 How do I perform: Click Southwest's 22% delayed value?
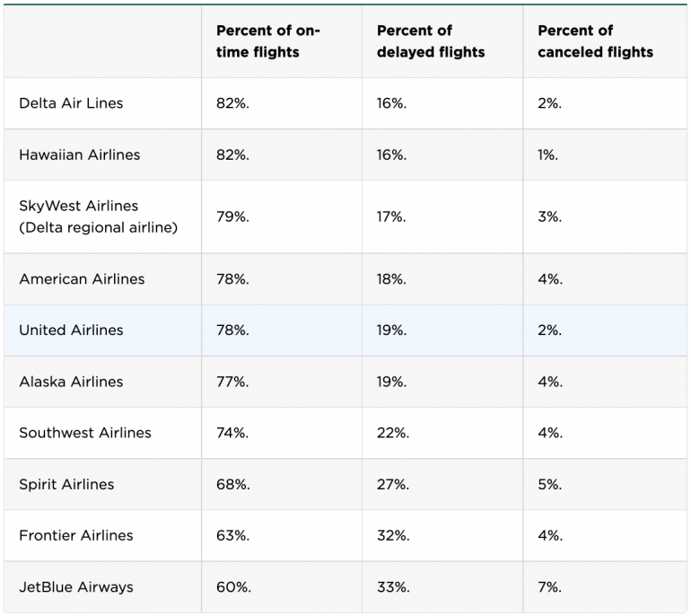pyautogui.click(x=393, y=433)
